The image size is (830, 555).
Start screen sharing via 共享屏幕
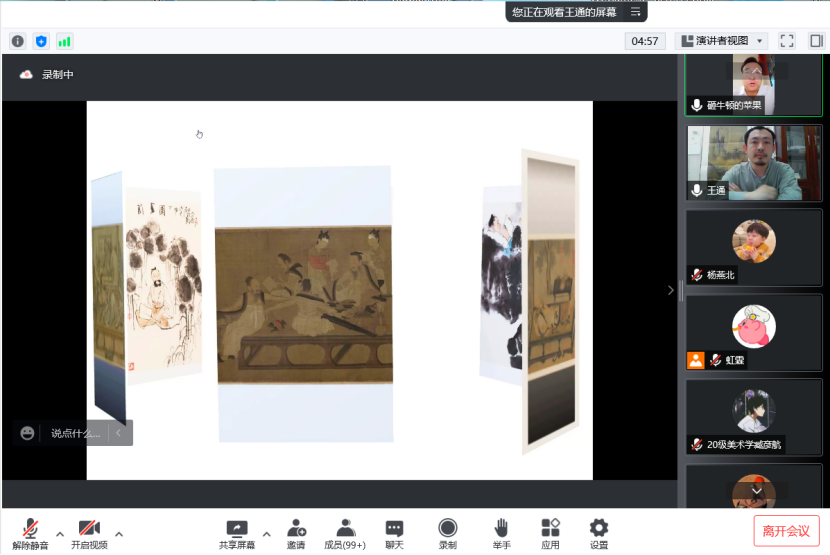point(237,533)
